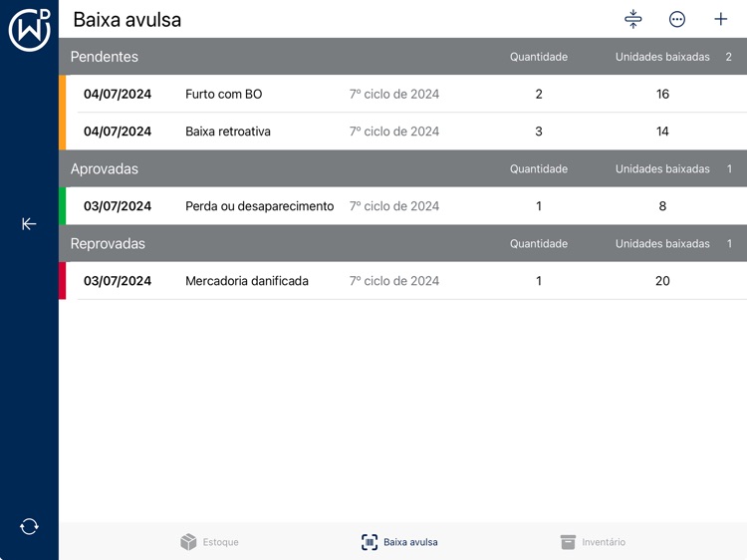Click units value 16 in Furto row
Image resolution: width=747 pixels, height=560 pixels.
(662, 94)
